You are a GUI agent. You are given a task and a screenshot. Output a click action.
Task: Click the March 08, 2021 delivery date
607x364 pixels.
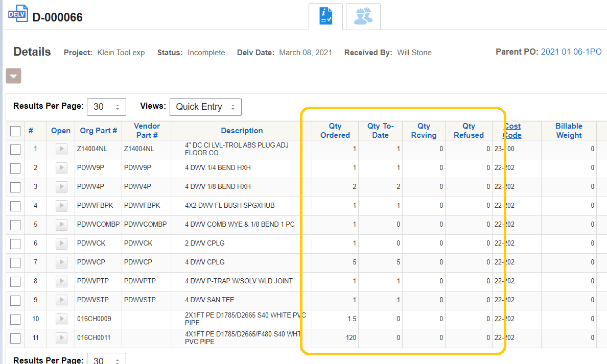click(x=306, y=53)
